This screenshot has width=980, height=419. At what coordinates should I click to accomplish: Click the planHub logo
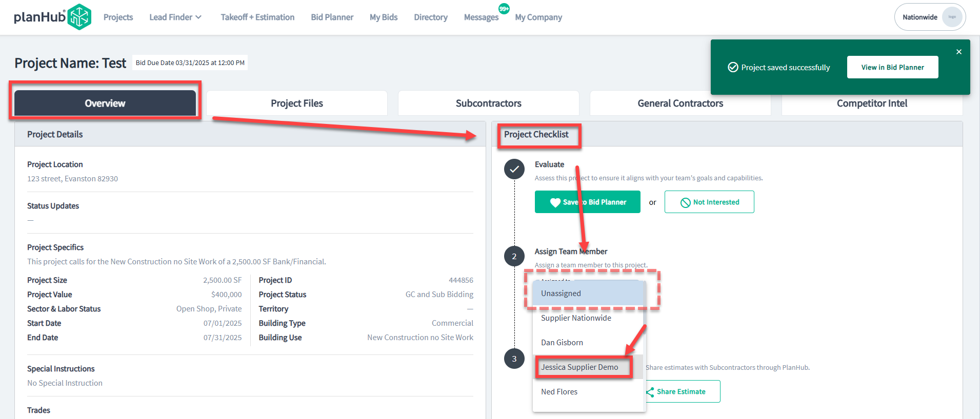52,17
